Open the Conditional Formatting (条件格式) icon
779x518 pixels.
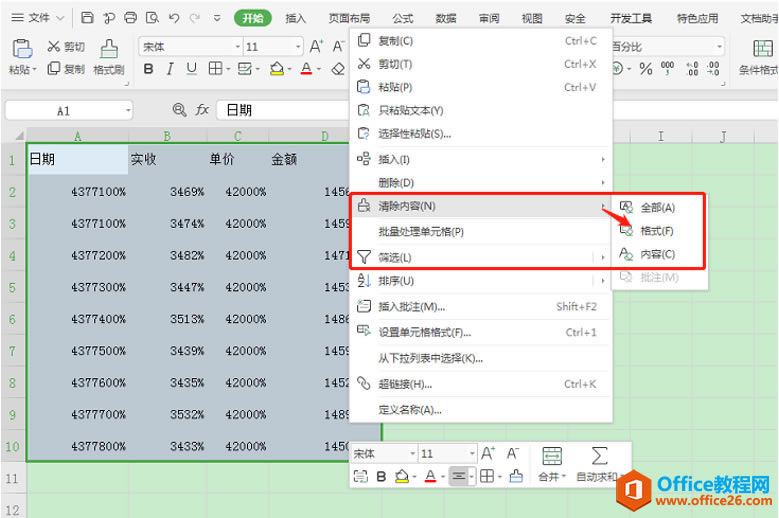(763, 49)
